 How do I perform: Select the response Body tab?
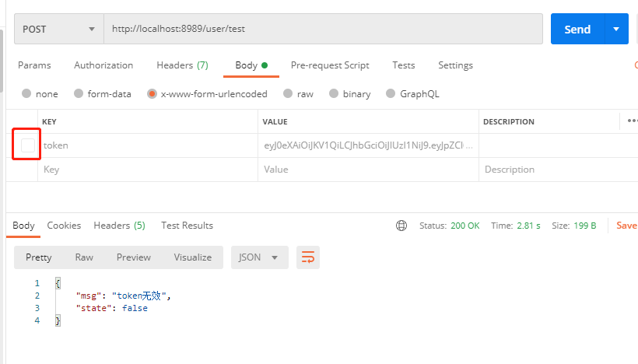point(23,226)
